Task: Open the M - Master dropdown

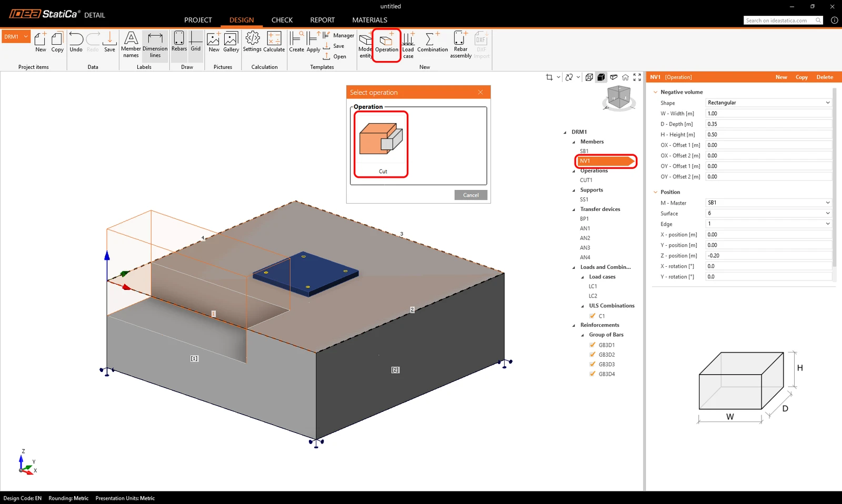Action: 768,203
